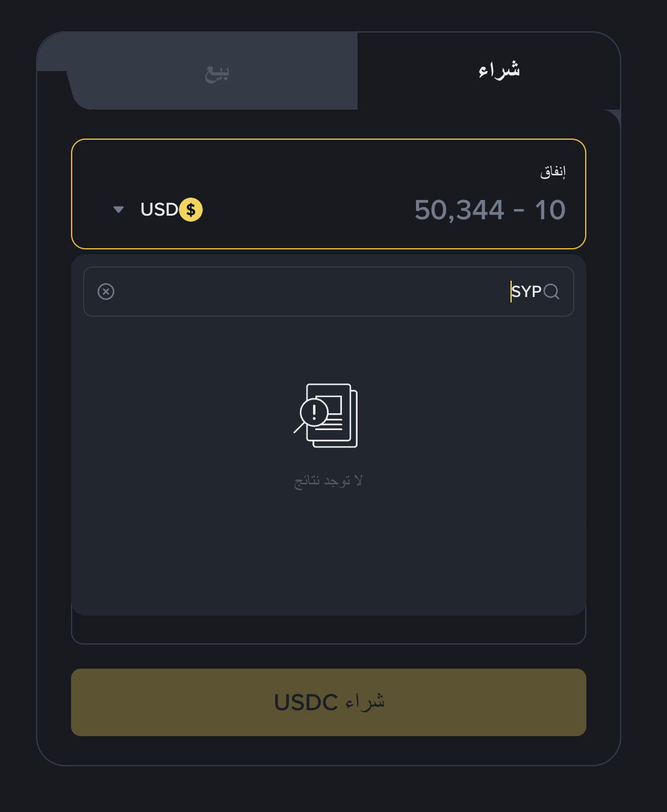Viewport: 667px width, 812px height.
Task: Click the لا توجد نتائج message
Action: click(328, 481)
